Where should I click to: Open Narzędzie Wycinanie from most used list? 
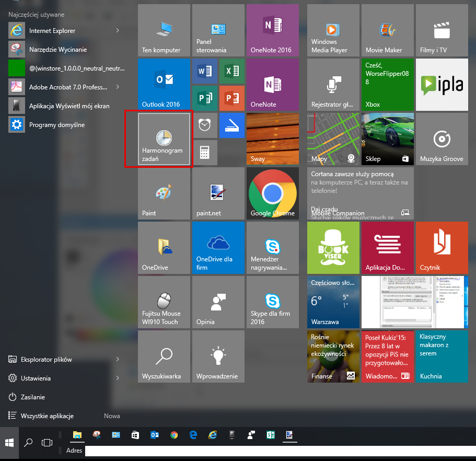57,50
